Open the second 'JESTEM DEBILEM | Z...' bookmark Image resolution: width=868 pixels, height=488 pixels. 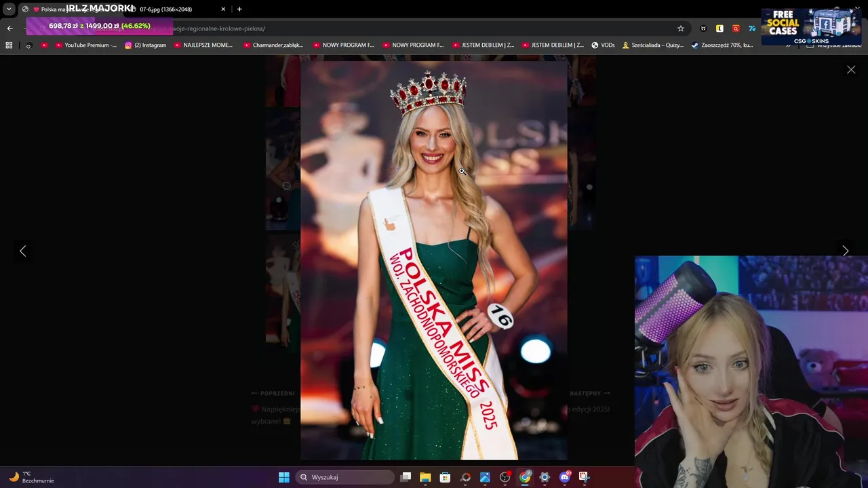point(553,45)
